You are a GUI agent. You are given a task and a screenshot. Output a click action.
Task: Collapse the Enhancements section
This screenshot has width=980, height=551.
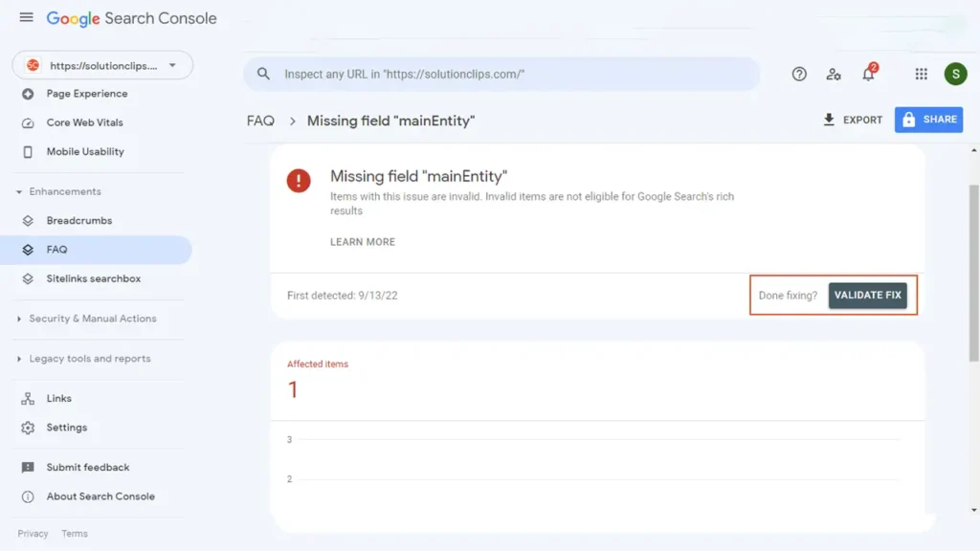(x=20, y=191)
